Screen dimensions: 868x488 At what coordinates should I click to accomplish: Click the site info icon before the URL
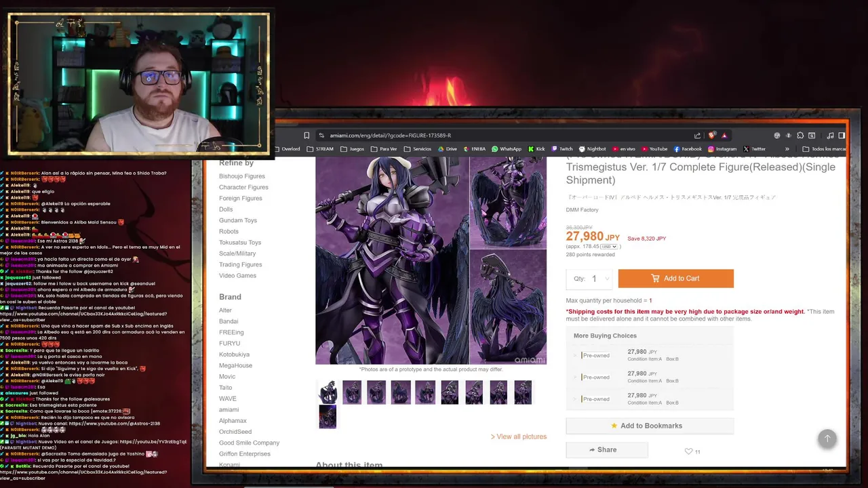322,136
